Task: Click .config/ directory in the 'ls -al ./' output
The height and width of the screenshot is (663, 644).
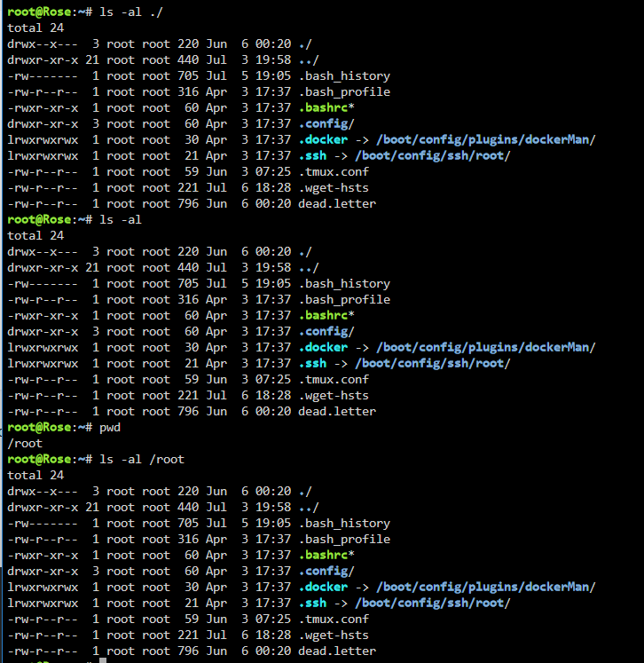Action: [x=326, y=124]
